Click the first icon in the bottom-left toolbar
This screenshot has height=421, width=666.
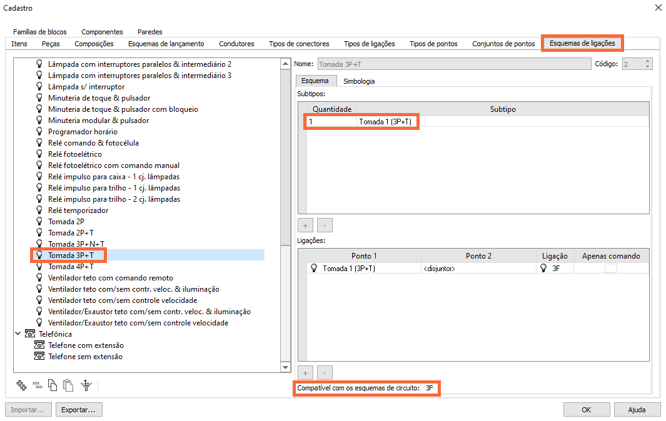pos(22,385)
